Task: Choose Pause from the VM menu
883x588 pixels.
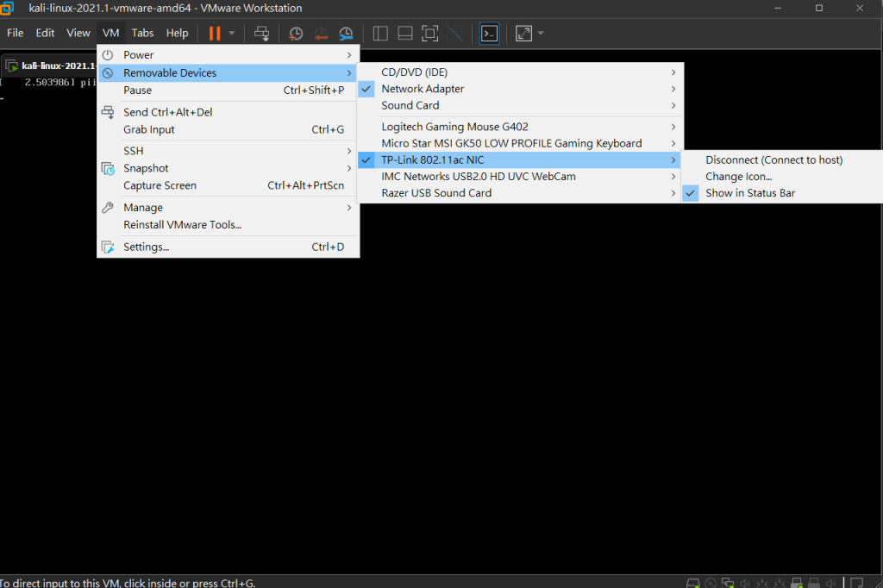Action: click(228, 91)
